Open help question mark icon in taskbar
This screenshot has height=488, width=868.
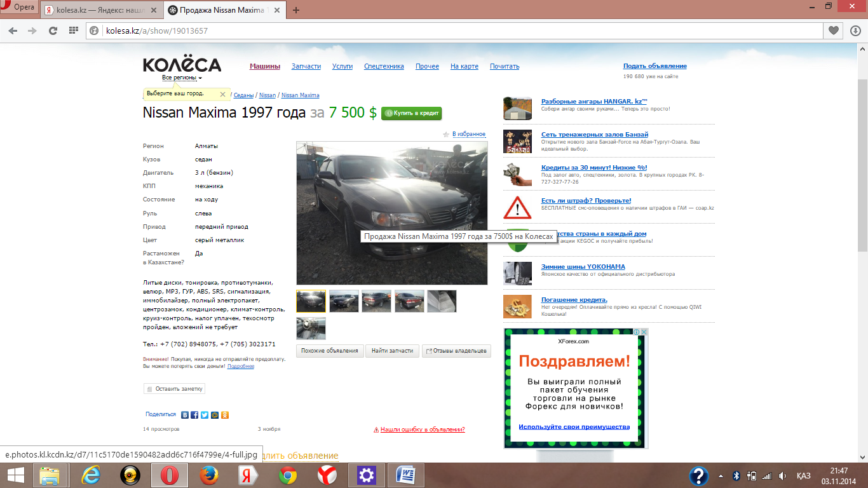point(699,476)
